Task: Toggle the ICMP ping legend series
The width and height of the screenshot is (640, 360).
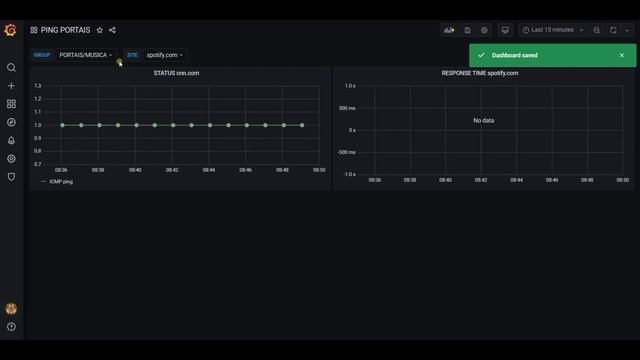Action: pos(61,182)
